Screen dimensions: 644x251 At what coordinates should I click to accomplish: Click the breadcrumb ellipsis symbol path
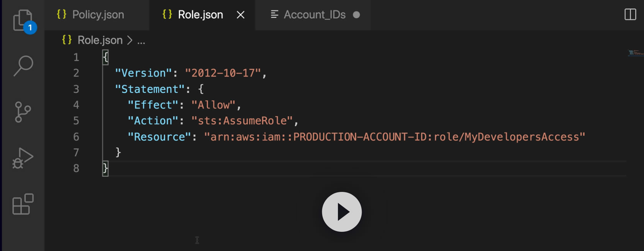click(x=141, y=41)
